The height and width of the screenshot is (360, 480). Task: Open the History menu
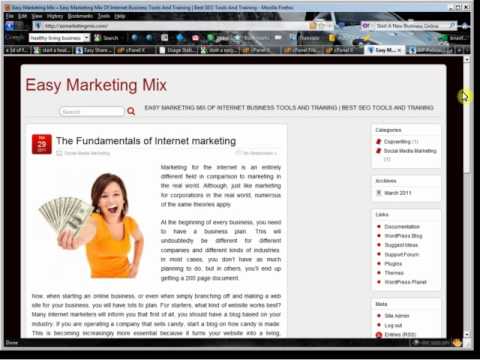point(55,16)
